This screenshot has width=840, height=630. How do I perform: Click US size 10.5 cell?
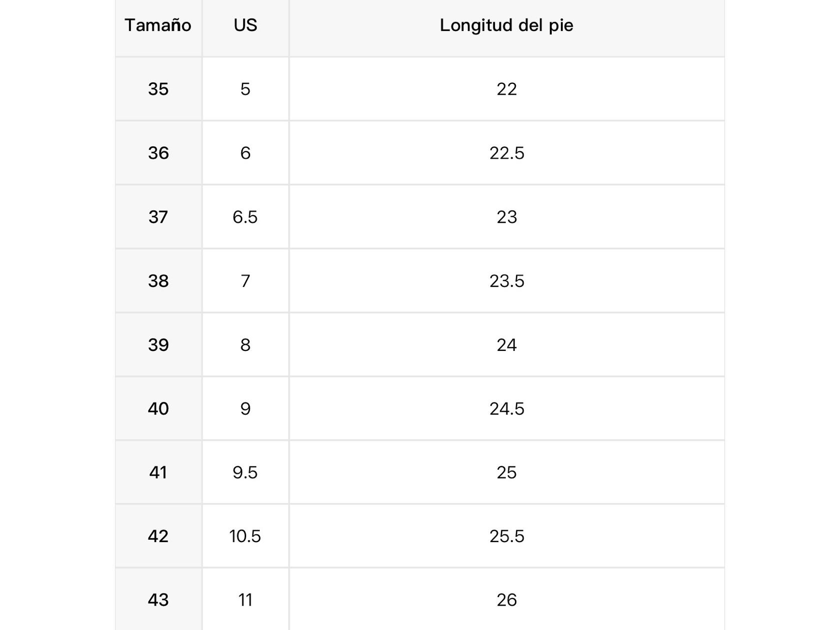(x=245, y=536)
